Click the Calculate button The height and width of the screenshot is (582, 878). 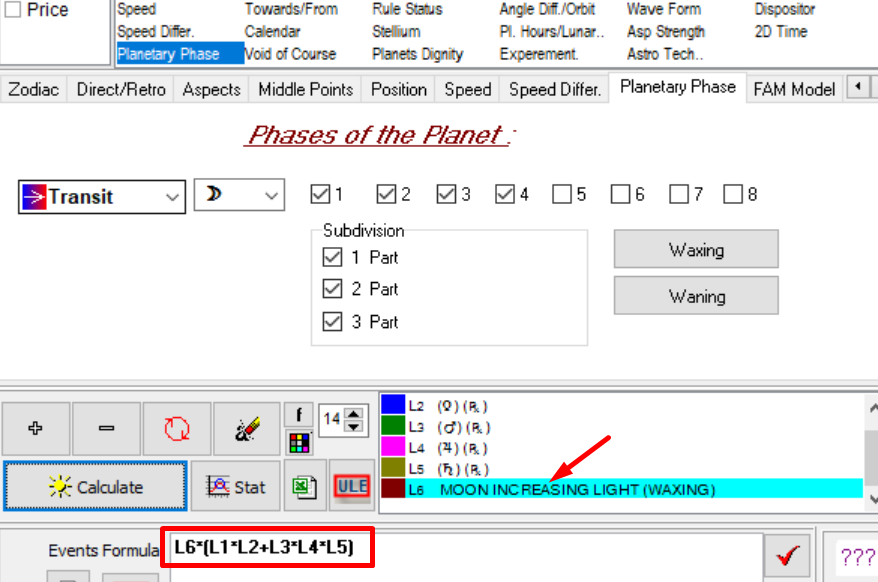96,487
